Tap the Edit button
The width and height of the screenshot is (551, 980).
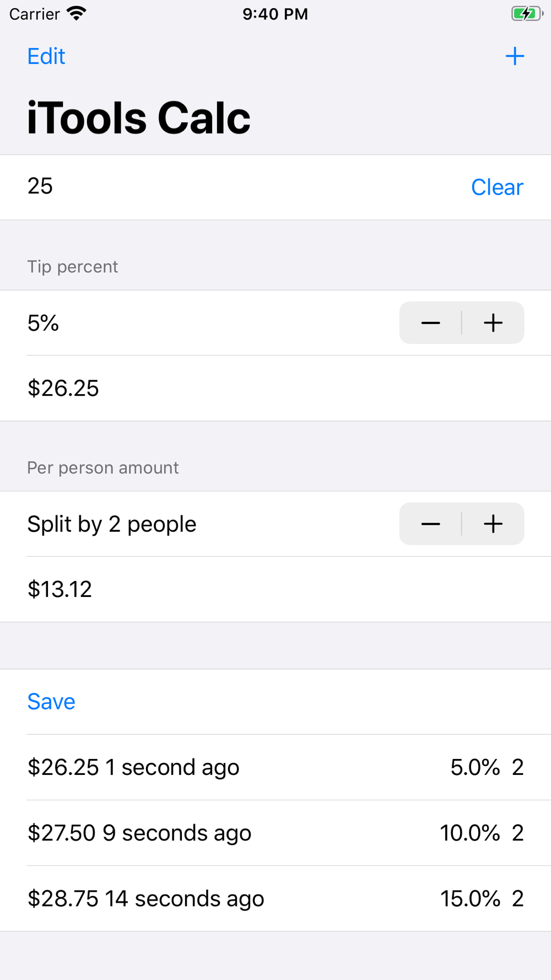point(46,56)
